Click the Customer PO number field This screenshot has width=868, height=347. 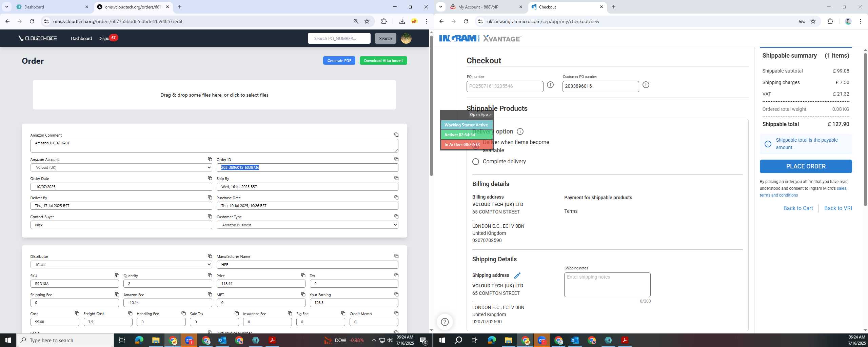pyautogui.click(x=600, y=86)
